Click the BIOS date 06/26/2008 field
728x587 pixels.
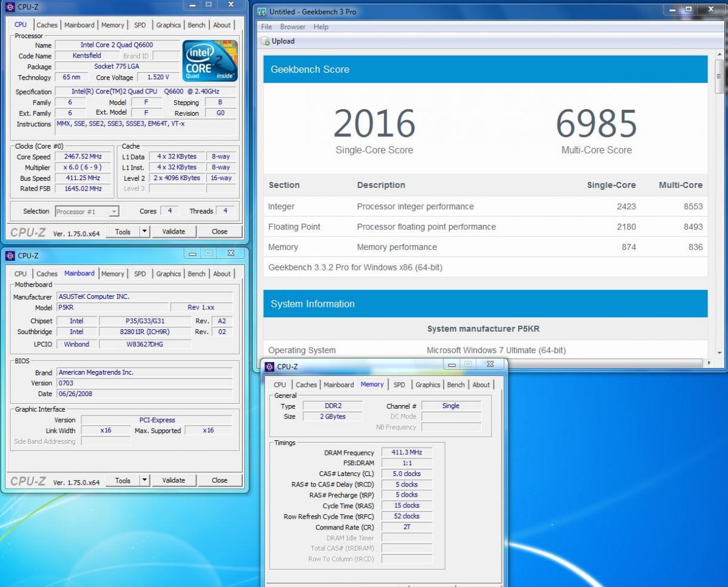[144, 394]
